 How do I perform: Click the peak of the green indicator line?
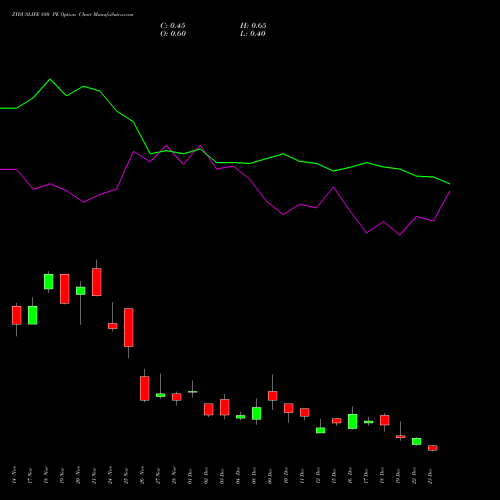[50, 79]
